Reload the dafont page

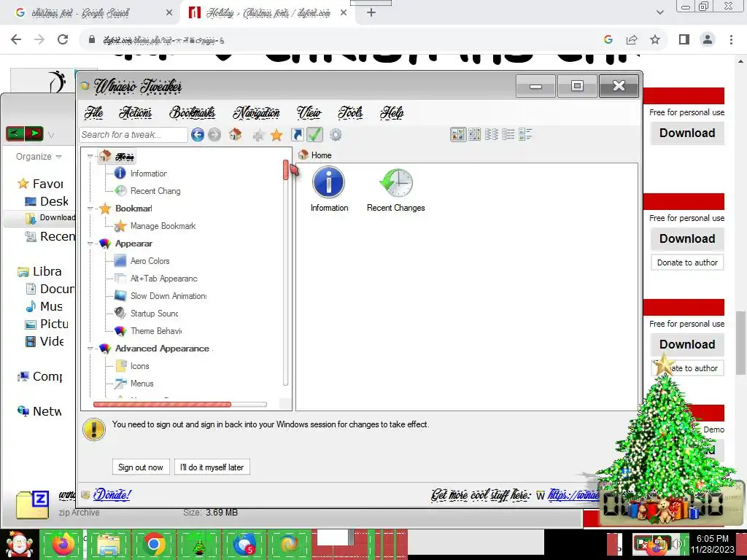[63, 39]
